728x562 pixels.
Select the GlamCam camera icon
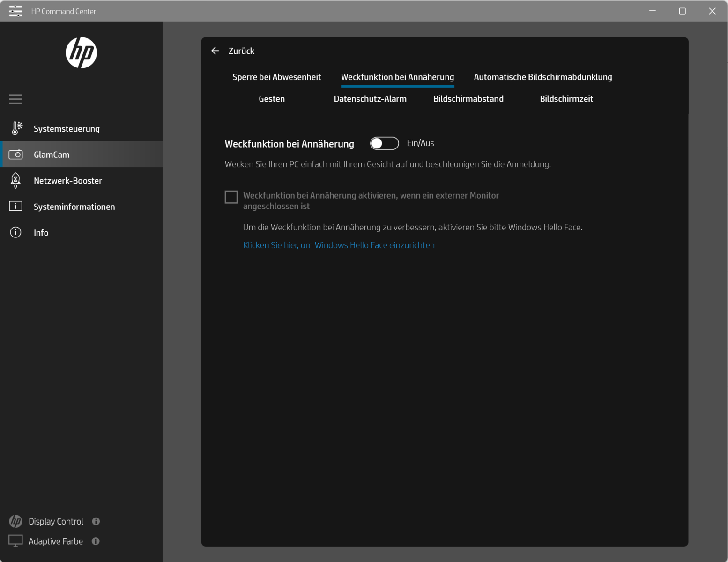pyautogui.click(x=15, y=155)
